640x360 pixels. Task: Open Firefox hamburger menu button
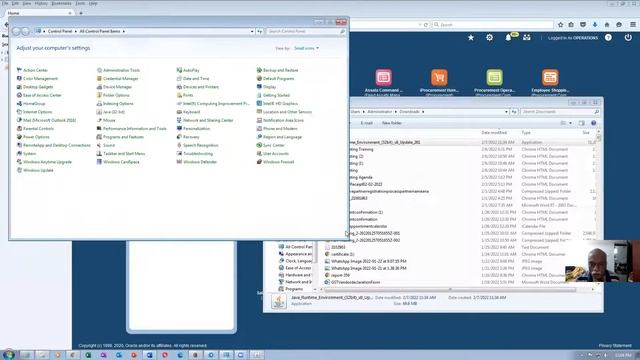point(633,25)
